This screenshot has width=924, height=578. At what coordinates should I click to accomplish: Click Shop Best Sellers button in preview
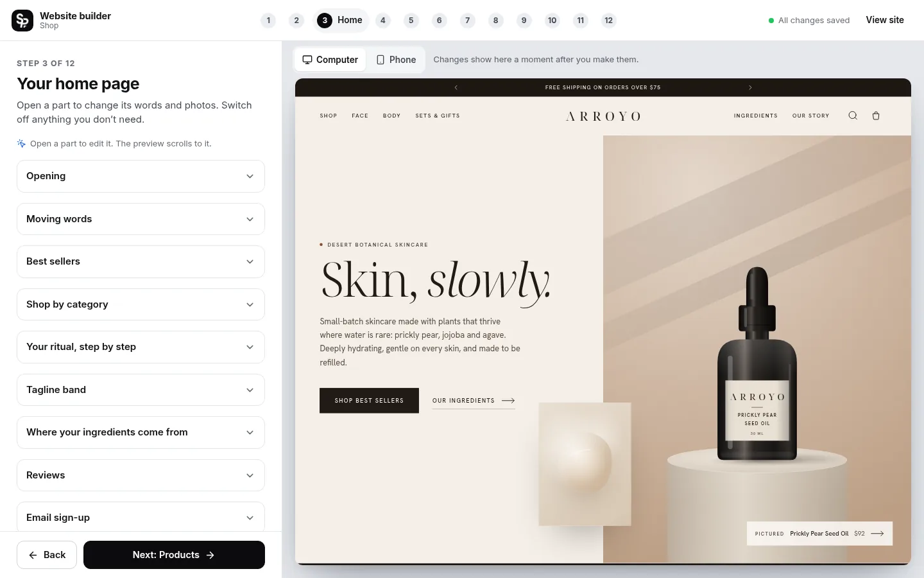[369, 401]
